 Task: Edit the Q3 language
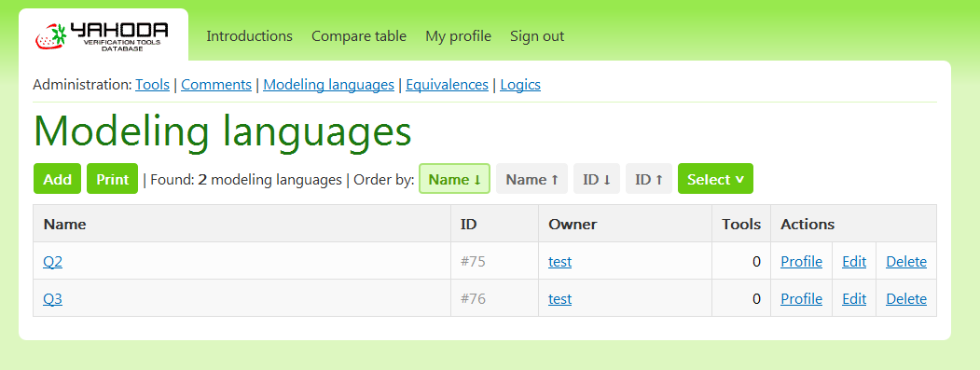pyautogui.click(x=854, y=299)
